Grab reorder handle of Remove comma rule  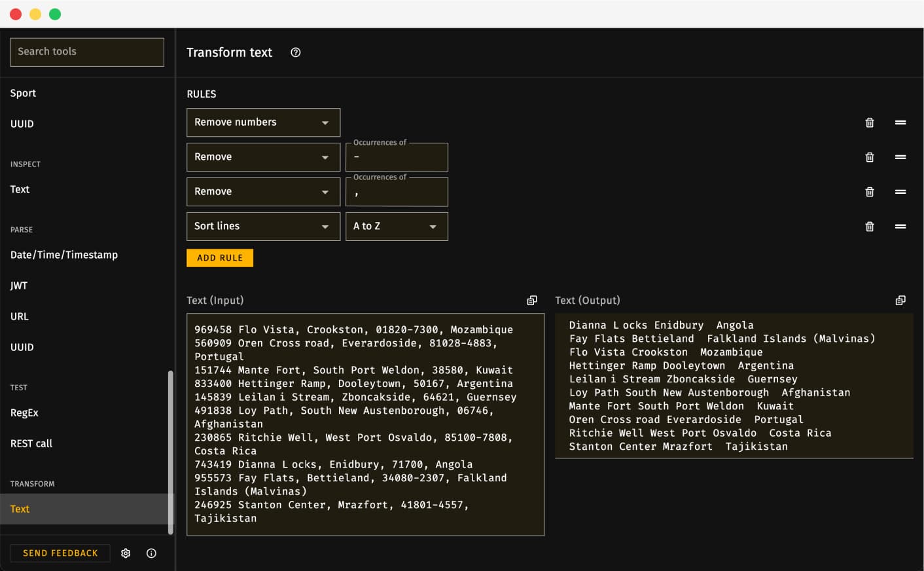point(900,192)
